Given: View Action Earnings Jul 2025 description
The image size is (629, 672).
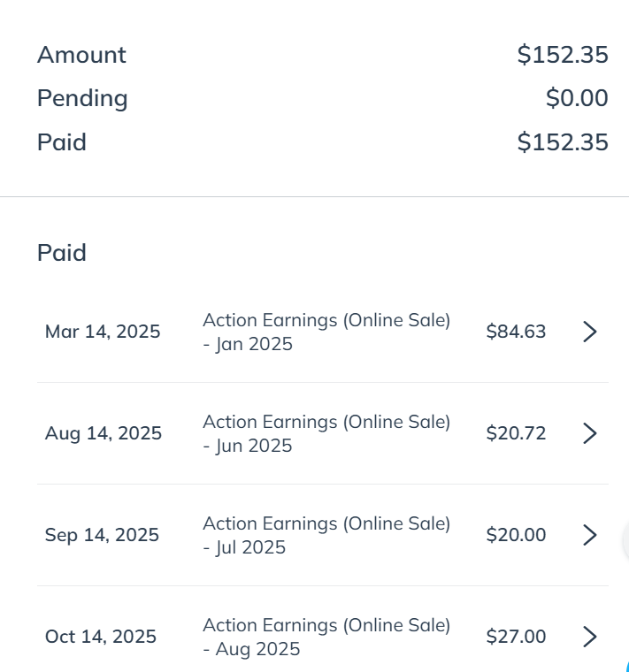Looking at the screenshot, I should (326, 535).
